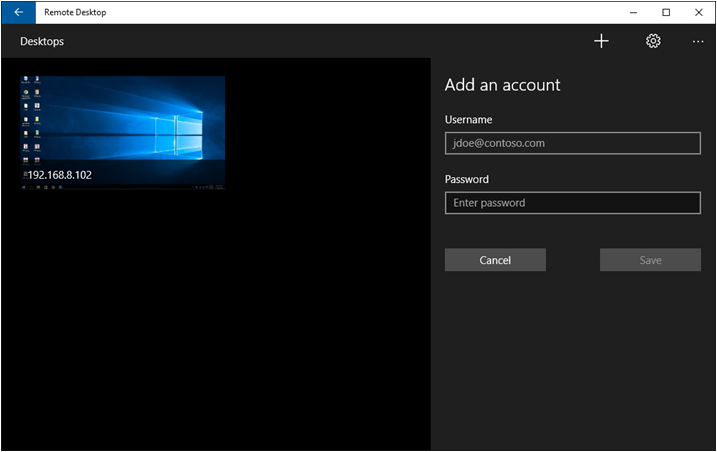Click the Username input field
Screen dimensions: 717x452
[573, 143]
